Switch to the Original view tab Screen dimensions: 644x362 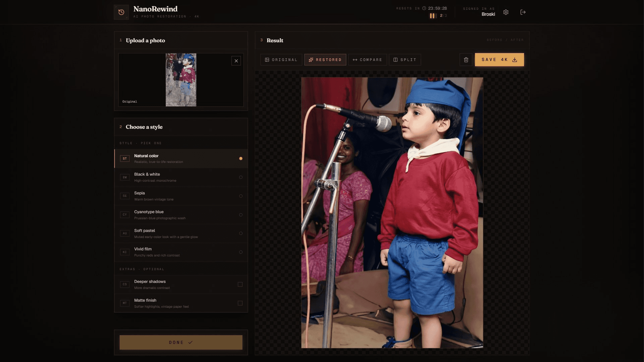[x=281, y=60]
